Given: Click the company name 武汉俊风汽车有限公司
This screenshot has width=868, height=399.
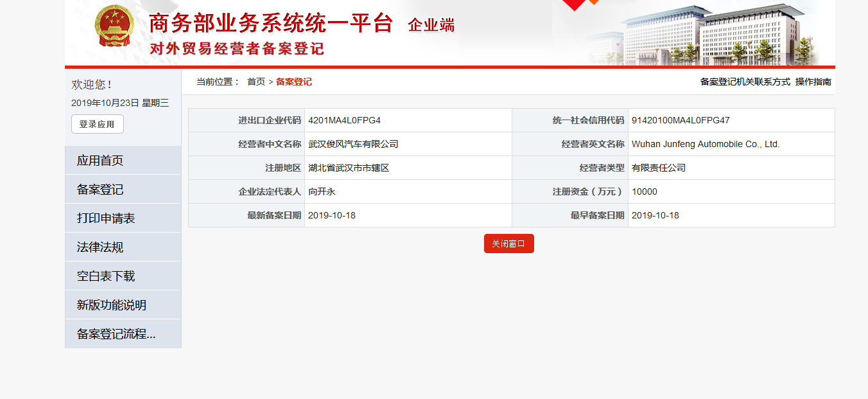Looking at the screenshot, I should coord(354,144).
